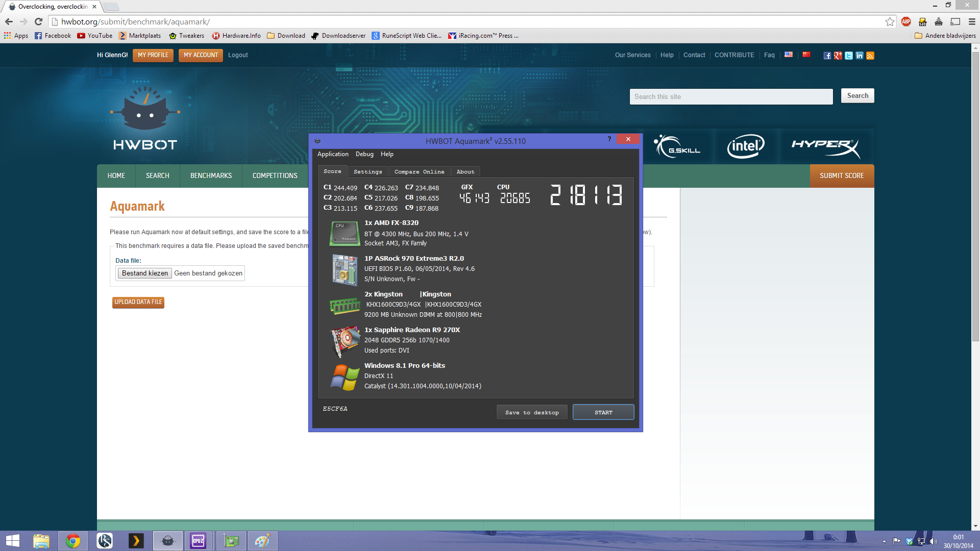980x551 pixels.
Task: Open the BENCHMARKS navigation item
Action: point(211,176)
